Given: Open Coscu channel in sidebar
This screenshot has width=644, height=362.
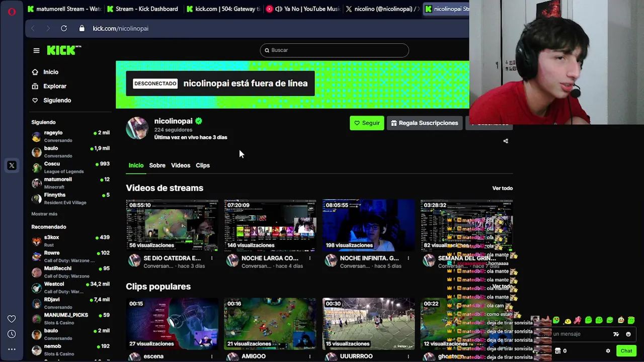Looking at the screenshot, I should pyautogui.click(x=70, y=167).
